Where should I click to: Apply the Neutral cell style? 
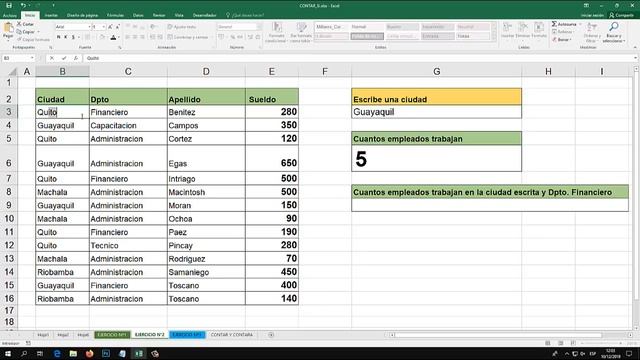tap(473, 27)
